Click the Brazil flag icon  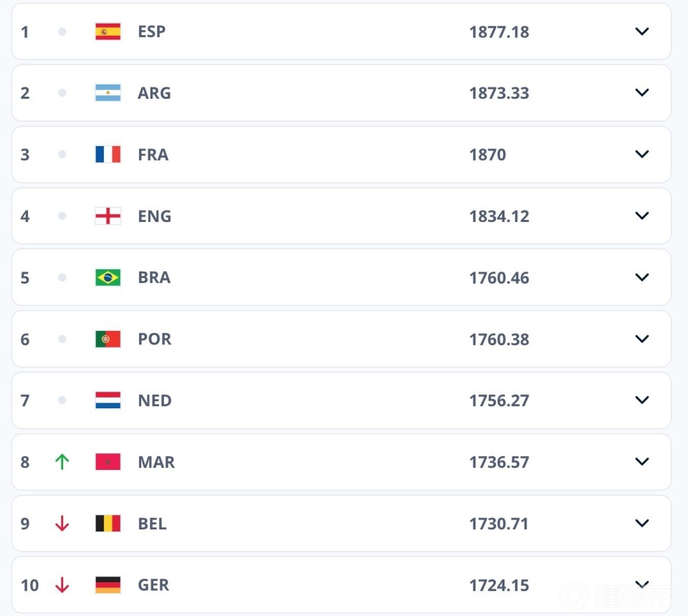107,278
